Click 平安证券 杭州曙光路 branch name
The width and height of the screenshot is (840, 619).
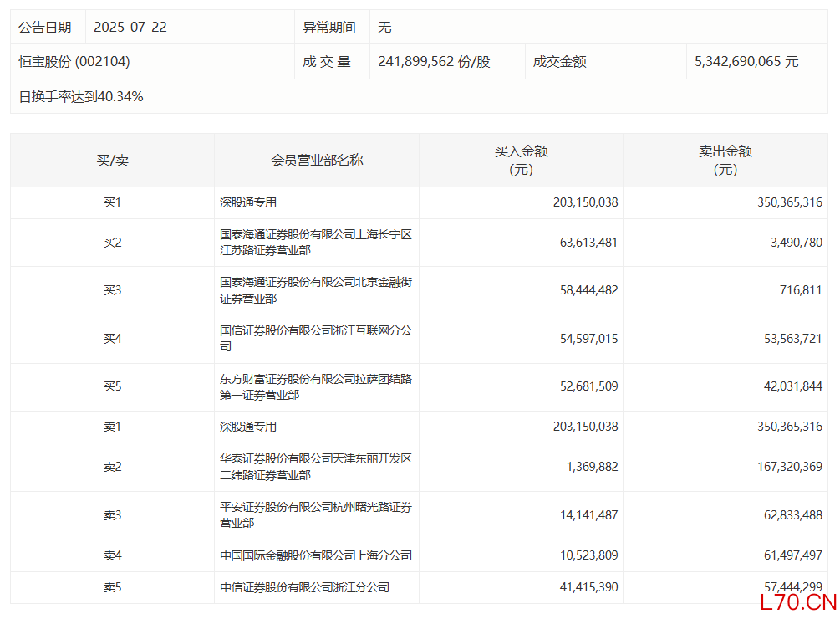click(315, 515)
